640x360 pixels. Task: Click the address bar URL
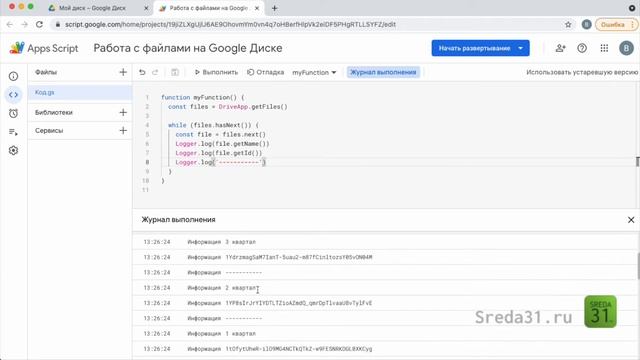point(230,24)
